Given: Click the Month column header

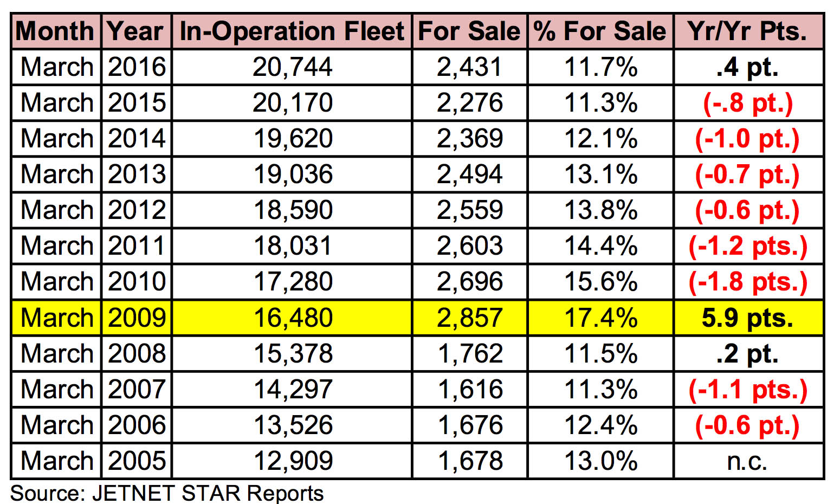Looking at the screenshot, I should 55,31.
